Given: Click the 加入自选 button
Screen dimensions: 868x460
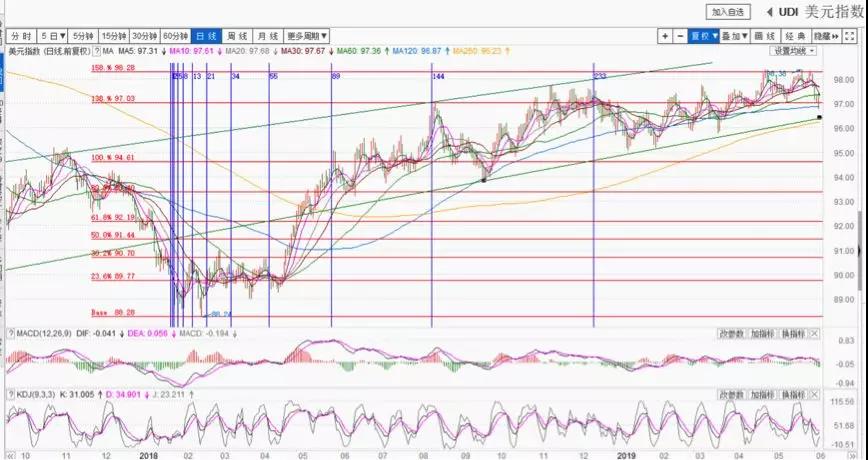Looking at the screenshot, I should click(x=727, y=12).
